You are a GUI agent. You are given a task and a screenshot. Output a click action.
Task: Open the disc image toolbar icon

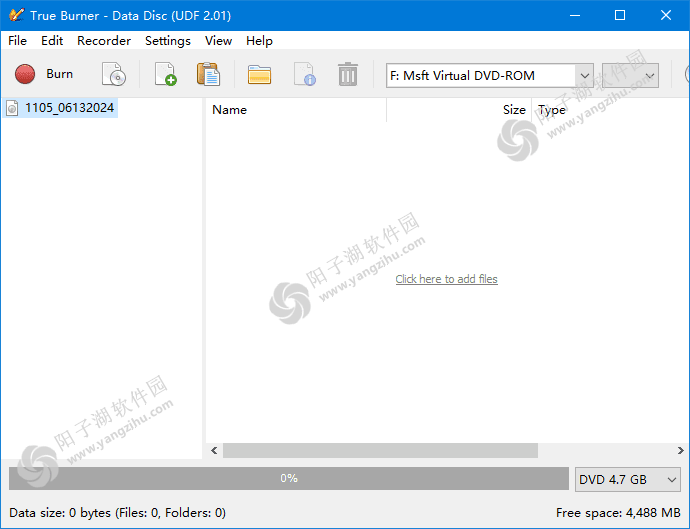tap(114, 74)
